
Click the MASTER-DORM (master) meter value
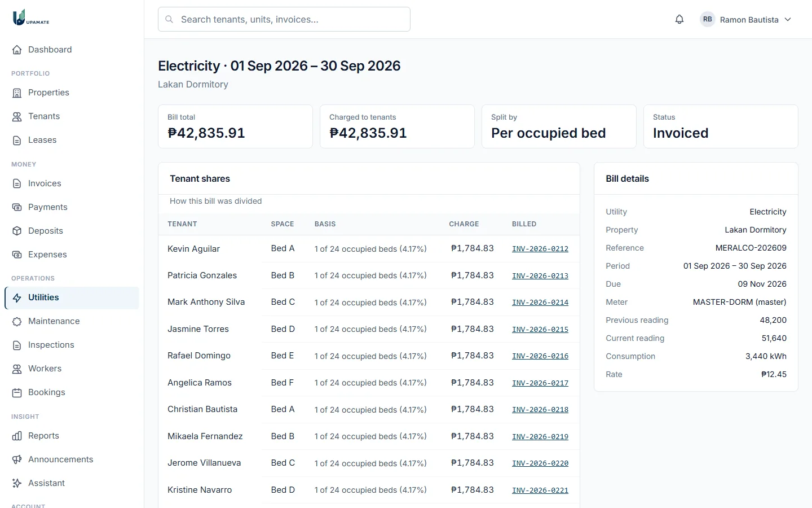tap(739, 302)
